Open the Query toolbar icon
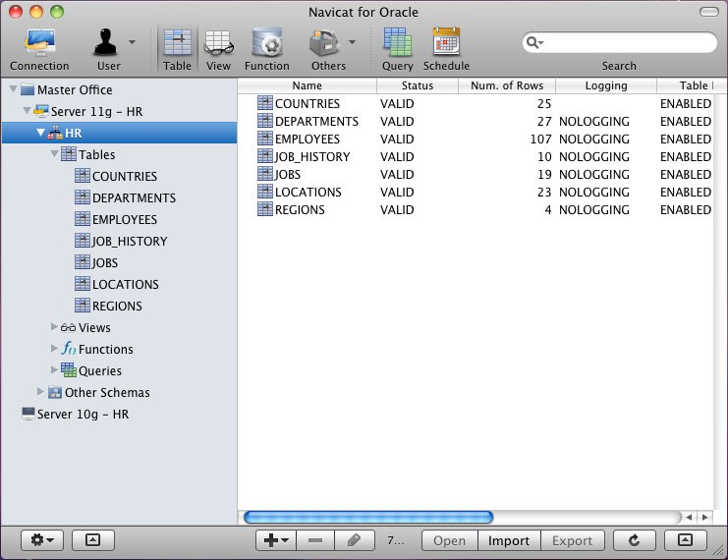728x560 pixels. point(398,42)
